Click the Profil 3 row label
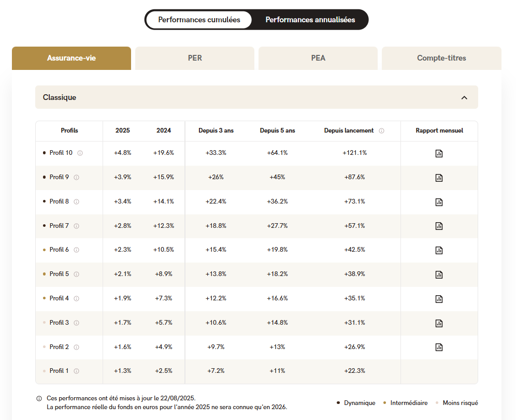This screenshot has width=516, height=420. (x=59, y=323)
